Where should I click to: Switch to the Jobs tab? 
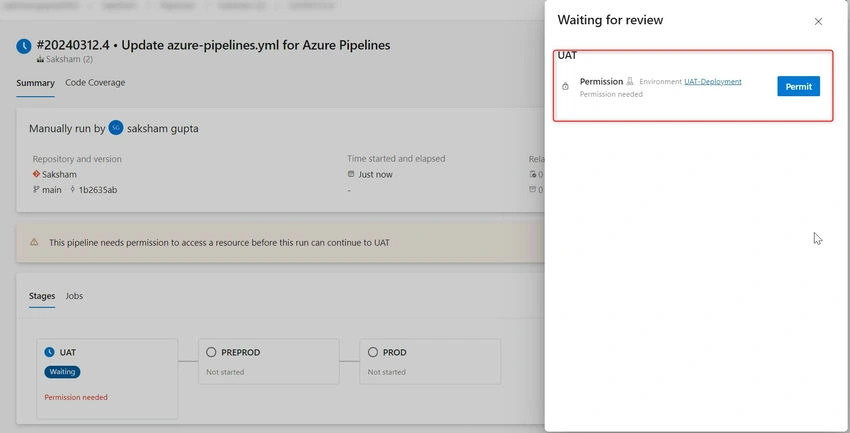(74, 296)
